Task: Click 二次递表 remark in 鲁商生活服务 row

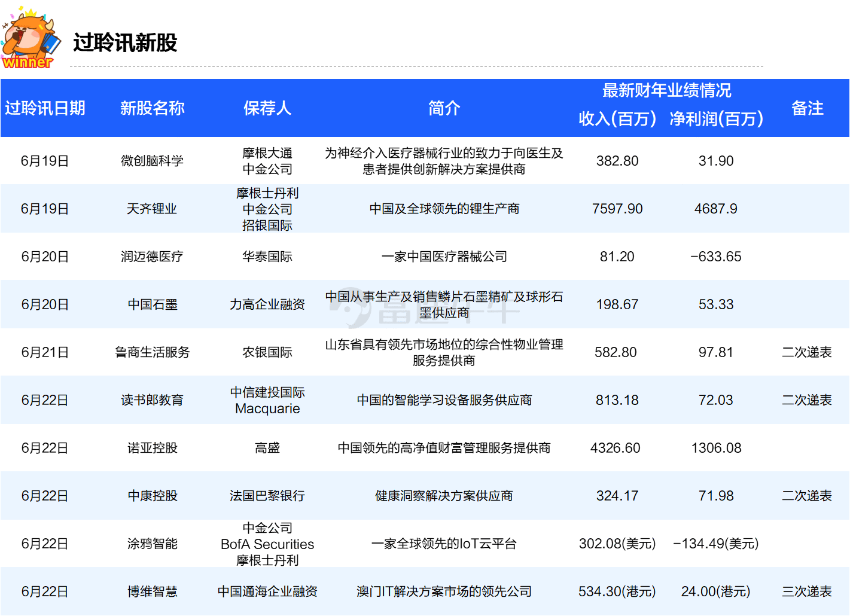Action: 807,352
